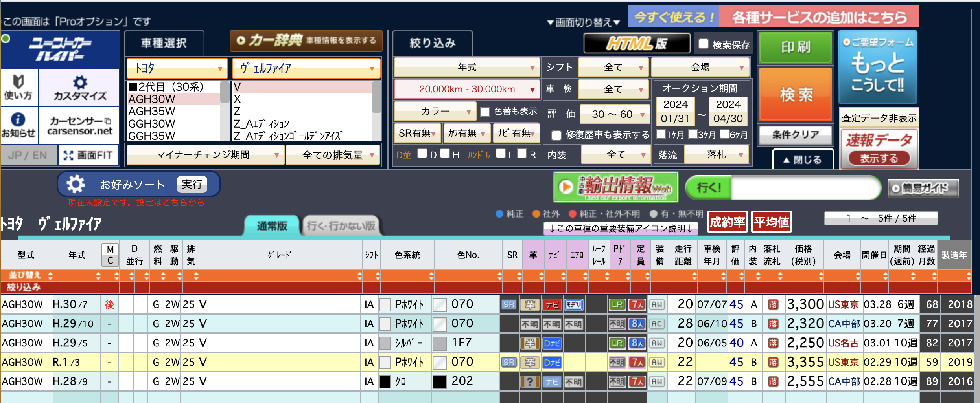The height and width of the screenshot is (403, 980).
Task: Enable the 検索保存 checkbox
Action: 704,44
